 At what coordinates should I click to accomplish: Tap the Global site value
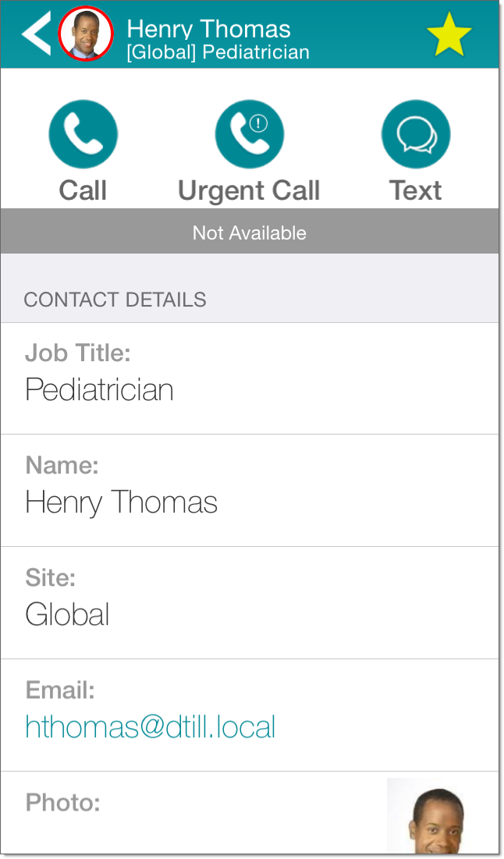67,615
